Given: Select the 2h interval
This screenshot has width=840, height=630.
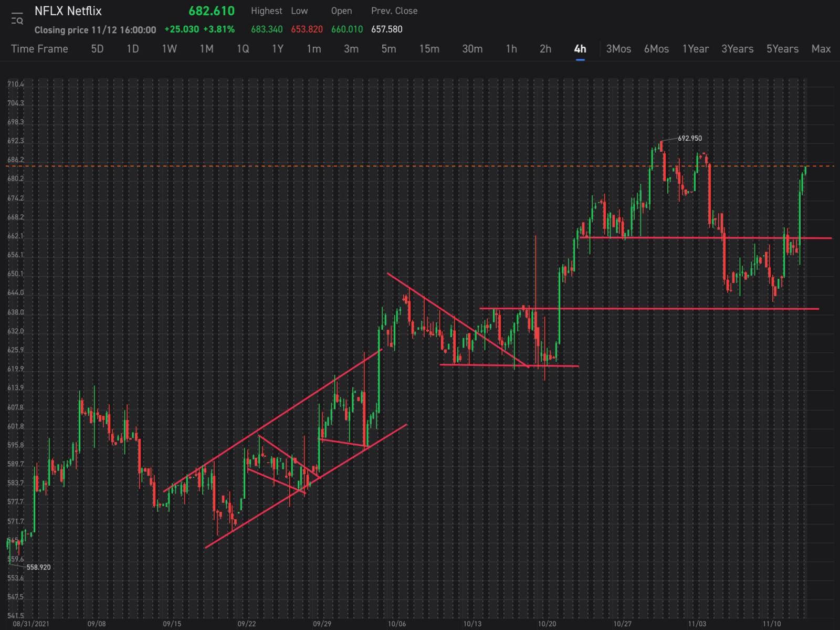Looking at the screenshot, I should [545, 49].
